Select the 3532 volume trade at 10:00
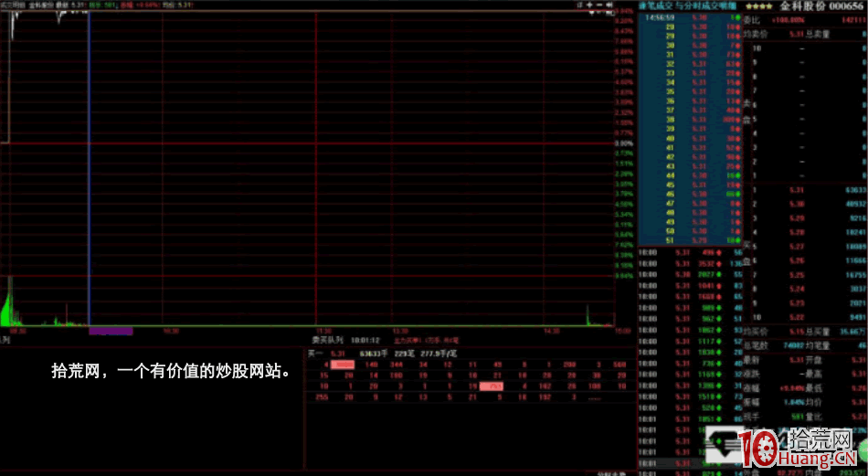This screenshot has width=868, height=476. (x=706, y=263)
